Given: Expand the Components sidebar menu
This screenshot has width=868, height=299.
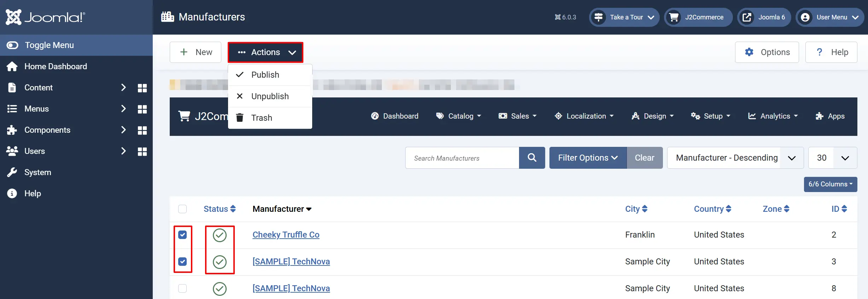Looking at the screenshot, I should coord(123,130).
